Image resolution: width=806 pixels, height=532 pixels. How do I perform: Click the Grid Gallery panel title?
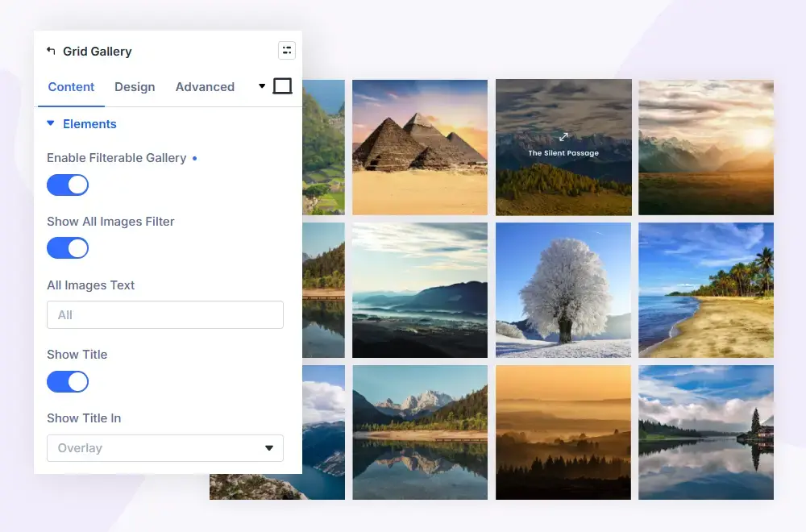(98, 52)
